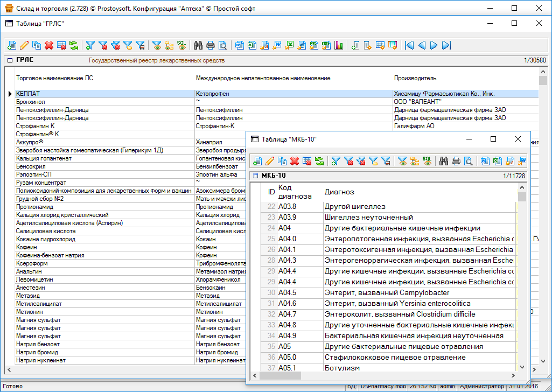Refresh the МКБ-10 table with the green arrows
Viewport: 552px width, 392px height.
319,161
